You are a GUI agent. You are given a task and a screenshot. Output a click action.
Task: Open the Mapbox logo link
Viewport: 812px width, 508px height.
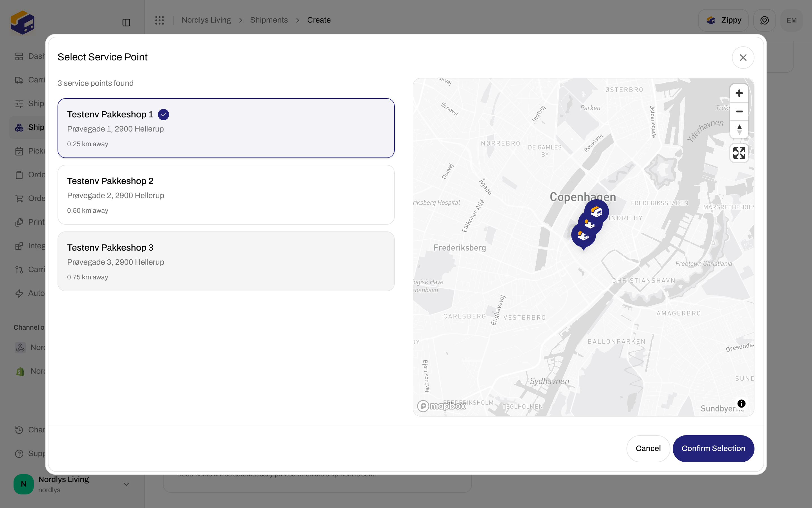(x=441, y=406)
